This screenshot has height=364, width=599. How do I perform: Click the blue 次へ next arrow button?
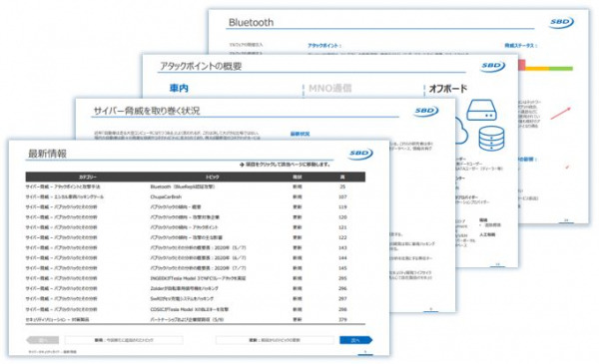[x=355, y=340]
